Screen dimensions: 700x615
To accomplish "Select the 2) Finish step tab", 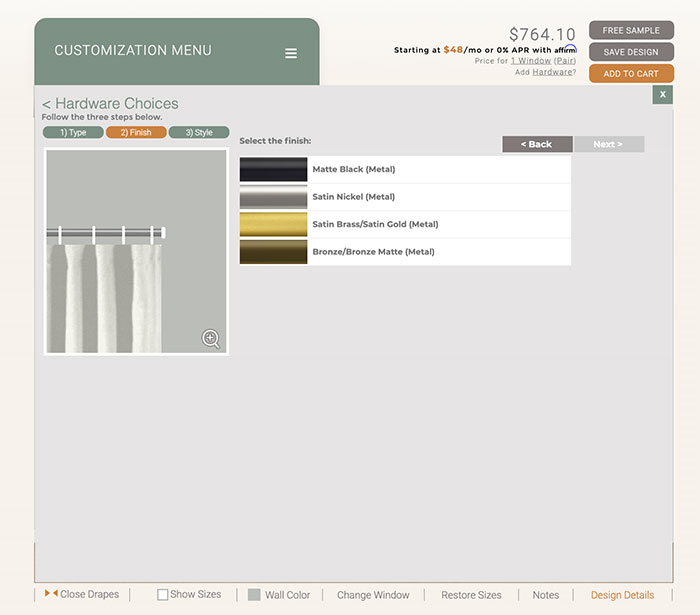I will click(136, 132).
